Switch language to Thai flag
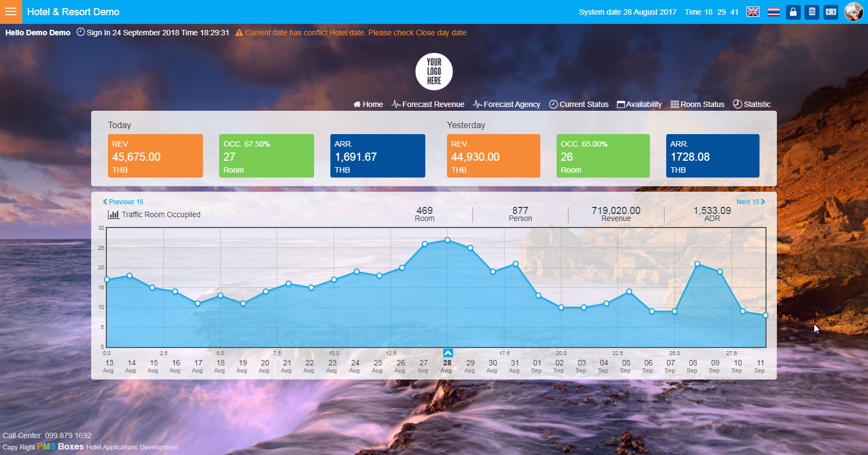 pos(774,12)
